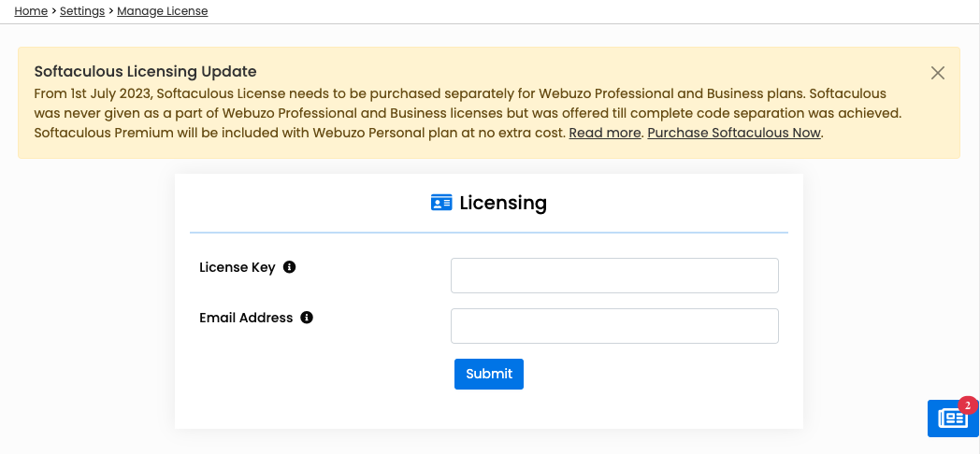980x454 pixels.
Task: Follow the Read more link
Action: (604, 133)
